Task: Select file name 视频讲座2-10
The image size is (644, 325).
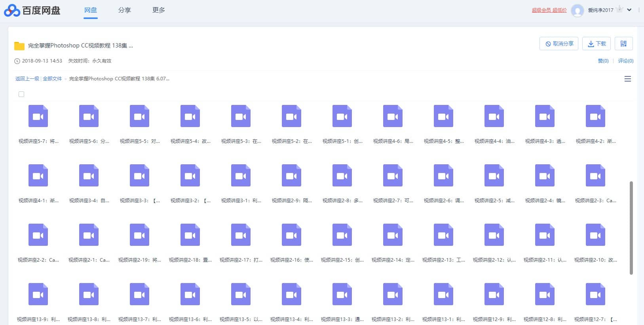Action: pyautogui.click(x=596, y=260)
